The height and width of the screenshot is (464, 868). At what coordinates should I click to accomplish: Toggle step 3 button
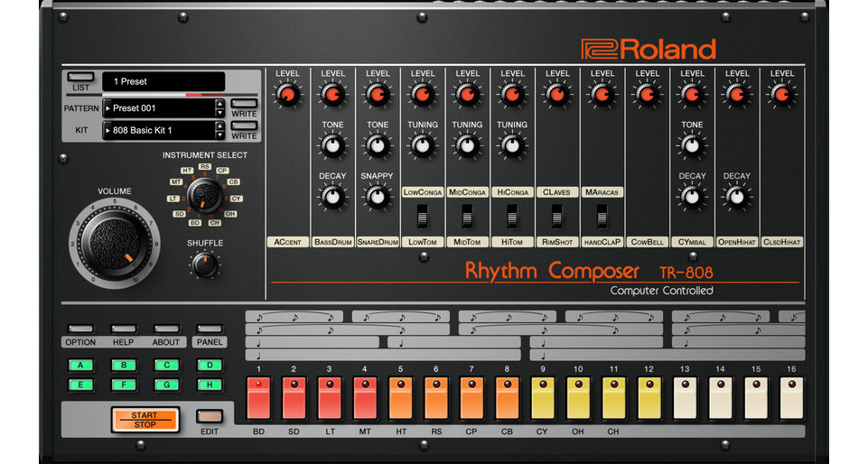tap(330, 398)
